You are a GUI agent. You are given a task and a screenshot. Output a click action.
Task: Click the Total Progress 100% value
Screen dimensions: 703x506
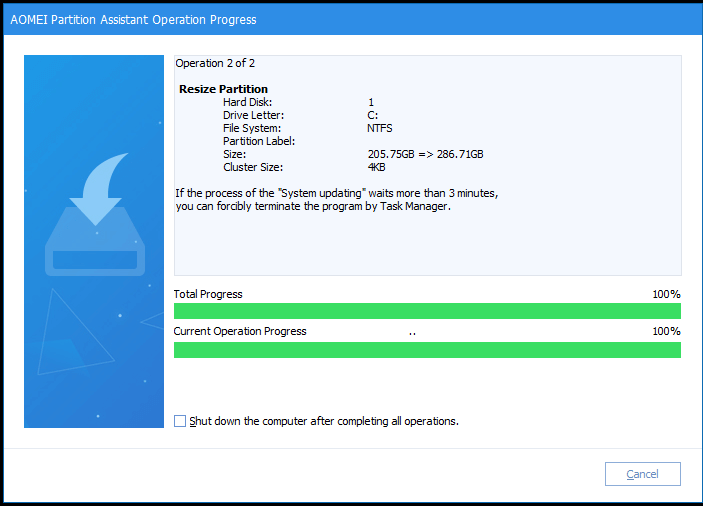(666, 294)
